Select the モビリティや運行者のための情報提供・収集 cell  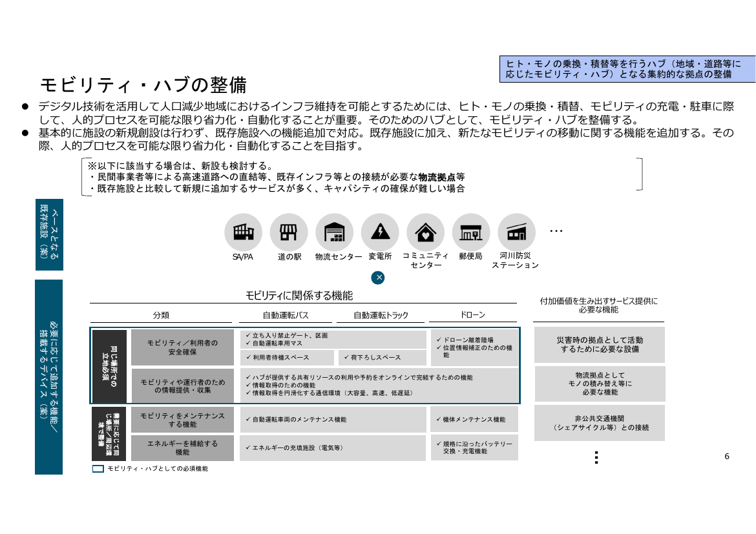click(182, 386)
